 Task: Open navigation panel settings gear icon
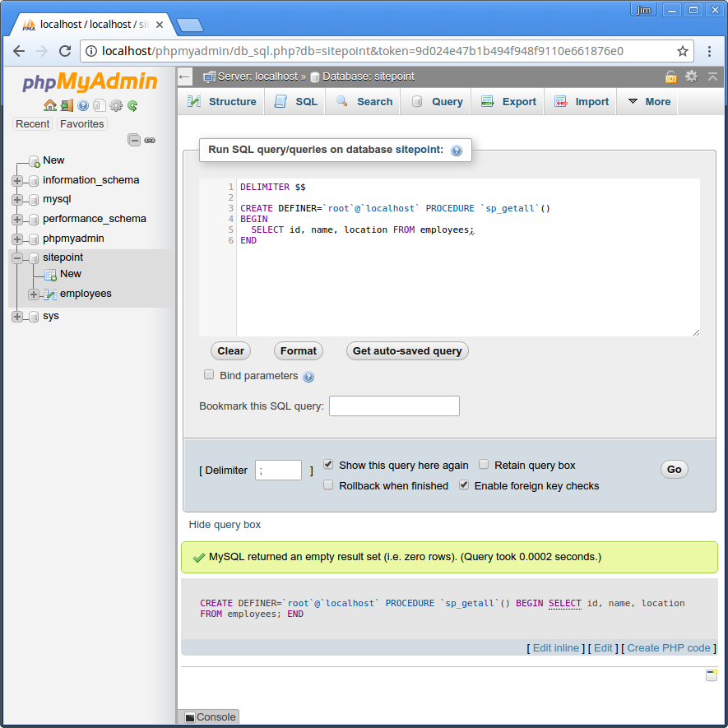pos(116,105)
